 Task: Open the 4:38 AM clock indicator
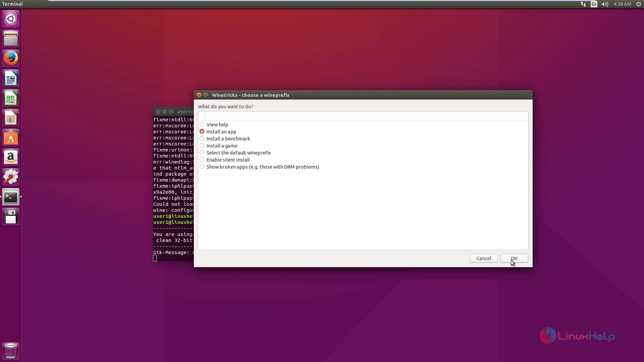622,4
